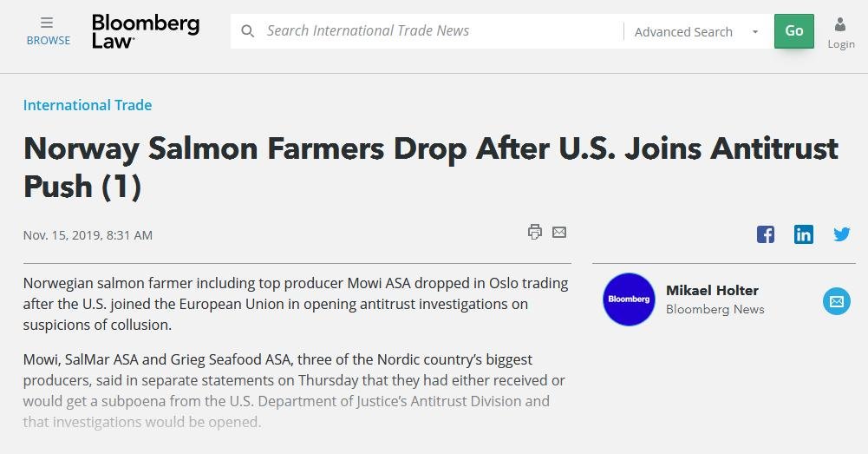Click the Nov. 15, 2019 timestamp

tap(88, 235)
